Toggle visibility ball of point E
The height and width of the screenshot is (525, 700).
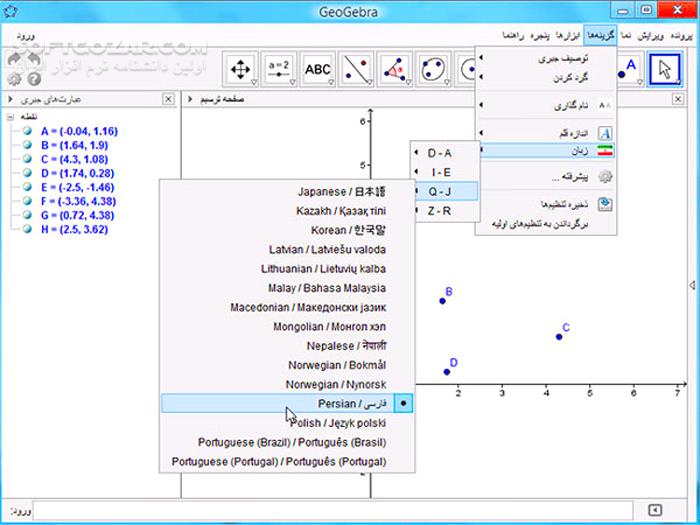coord(27,187)
